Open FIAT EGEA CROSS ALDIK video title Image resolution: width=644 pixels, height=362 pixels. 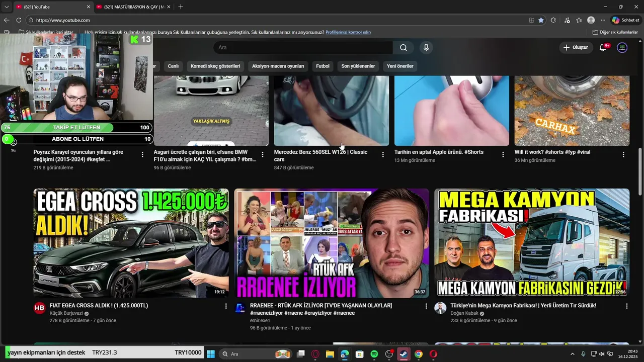pyautogui.click(x=99, y=306)
